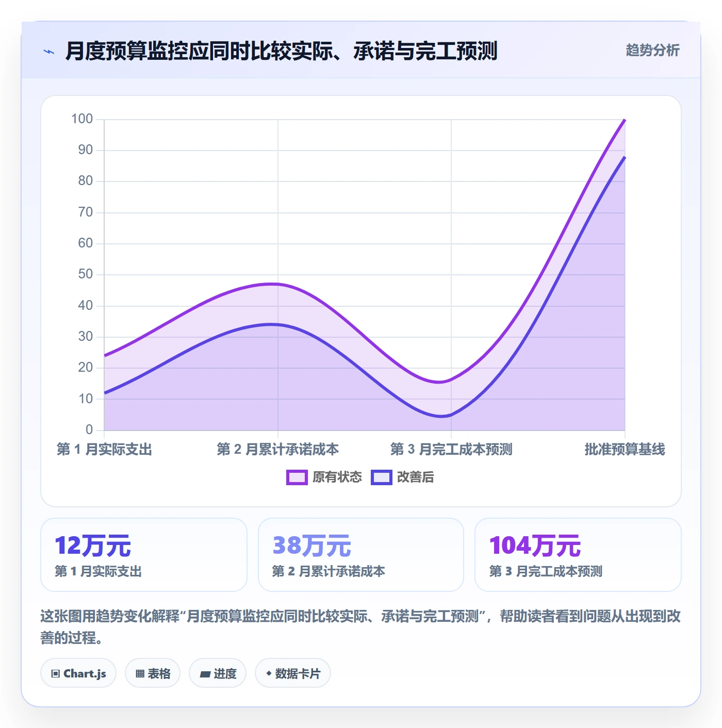Click the 12万元 value in the first card

point(93,545)
